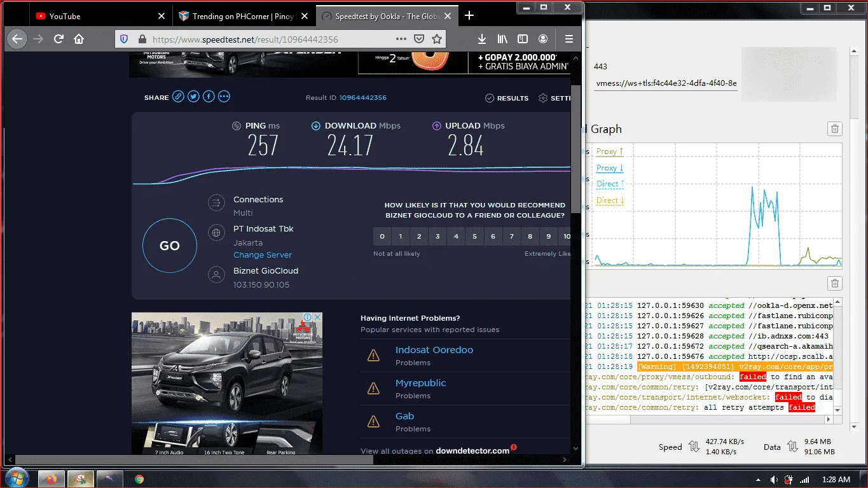Rate recommendation score 9
The image size is (868, 488).
[x=549, y=237]
